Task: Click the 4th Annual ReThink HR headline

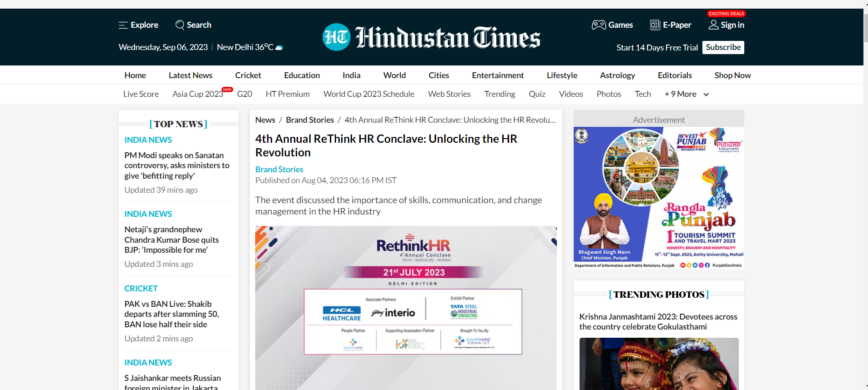Action: click(386, 145)
